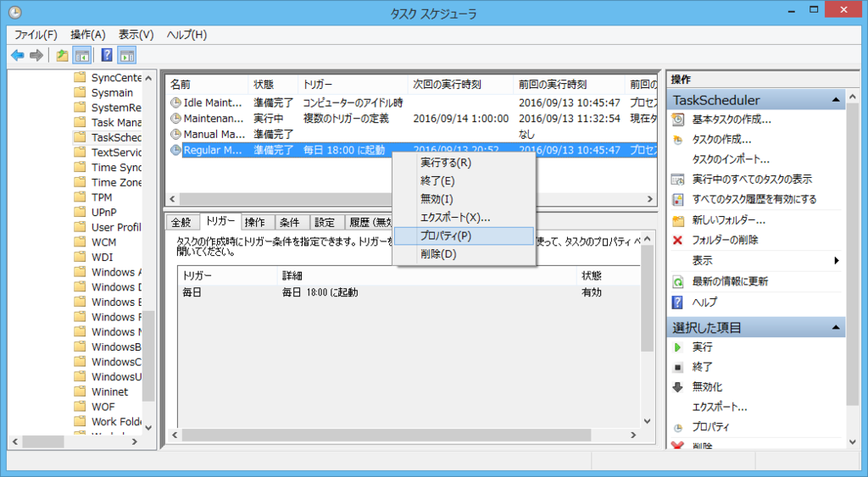The width and height of the screenshot is (868, 477).
Task: Click the 最新の情報に更新 refresh icon
Action: coord(677,281)
